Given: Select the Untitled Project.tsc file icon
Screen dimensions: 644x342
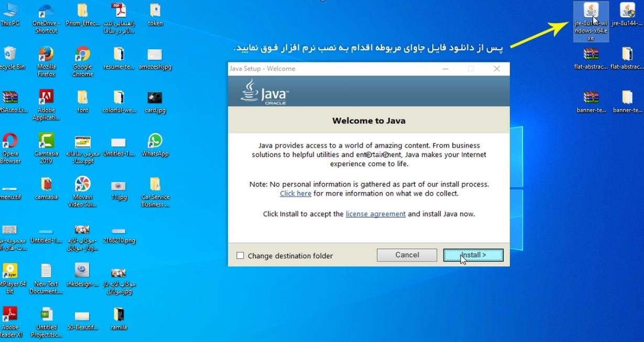Looking at the screenshot, I should click(46, 322).
